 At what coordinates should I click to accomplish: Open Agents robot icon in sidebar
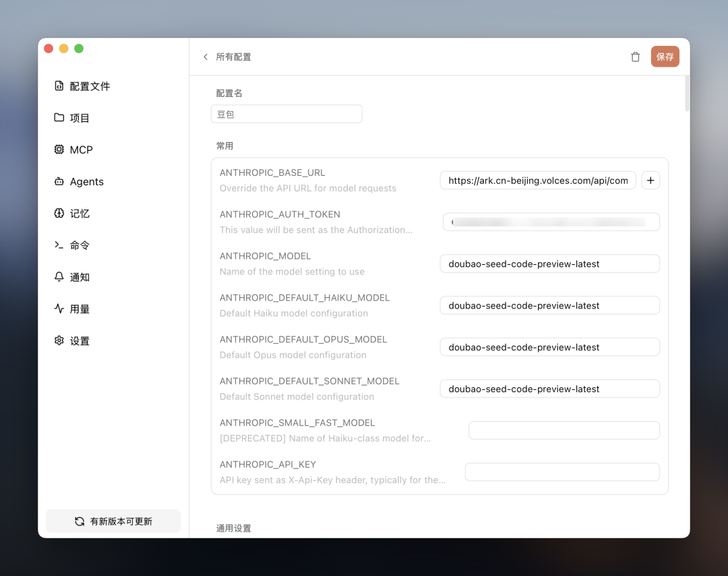pos(59,182)
